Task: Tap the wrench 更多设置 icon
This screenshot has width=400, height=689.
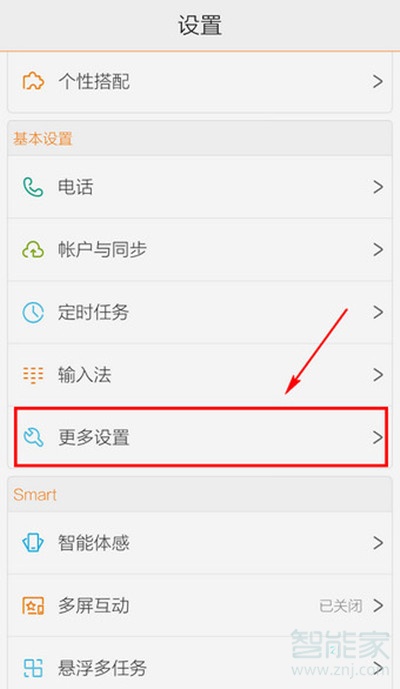Action: (33, 437)
